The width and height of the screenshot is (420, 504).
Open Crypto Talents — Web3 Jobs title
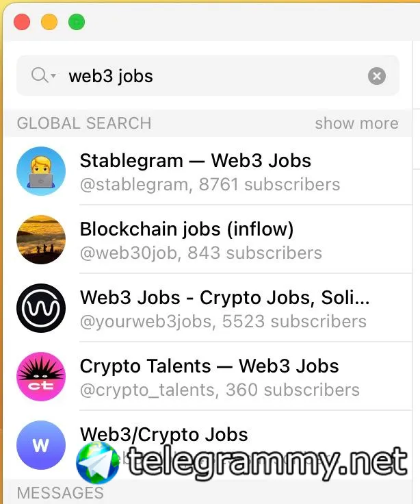pyautogui.click(x=209, y=366)
